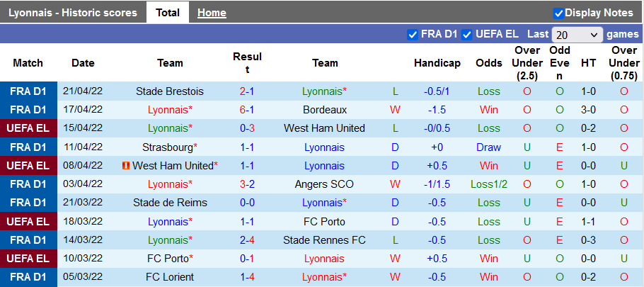
Task: Select FC Porto in the 18/03/22 row
Action: [x=324, y=221]
